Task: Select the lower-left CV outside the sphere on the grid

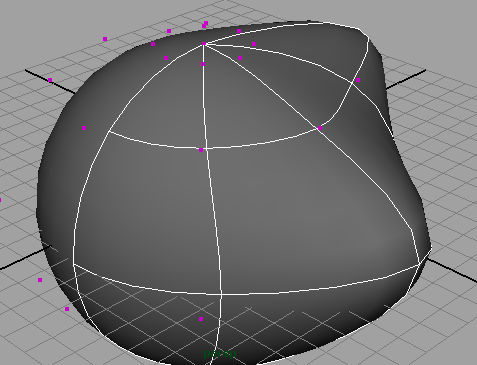Action: point(40,280)
